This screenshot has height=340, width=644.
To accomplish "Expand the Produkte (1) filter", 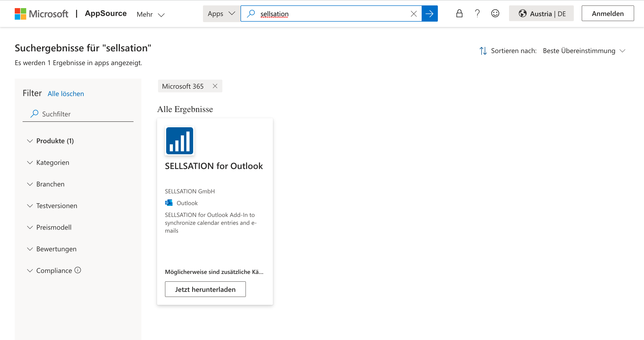I will 51,141.
